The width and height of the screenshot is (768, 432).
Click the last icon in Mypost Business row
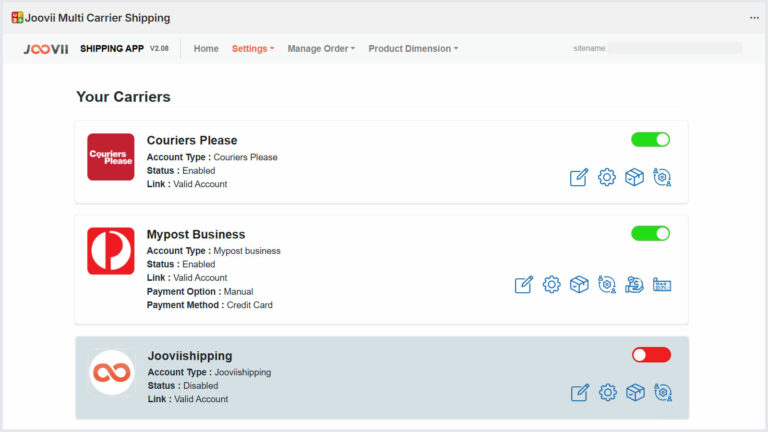click(x=662, y=285)
